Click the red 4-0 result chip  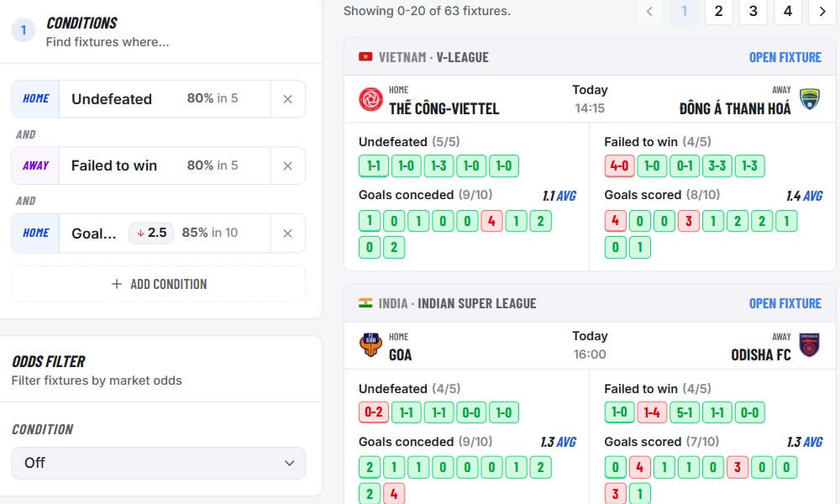click(619, 165)
